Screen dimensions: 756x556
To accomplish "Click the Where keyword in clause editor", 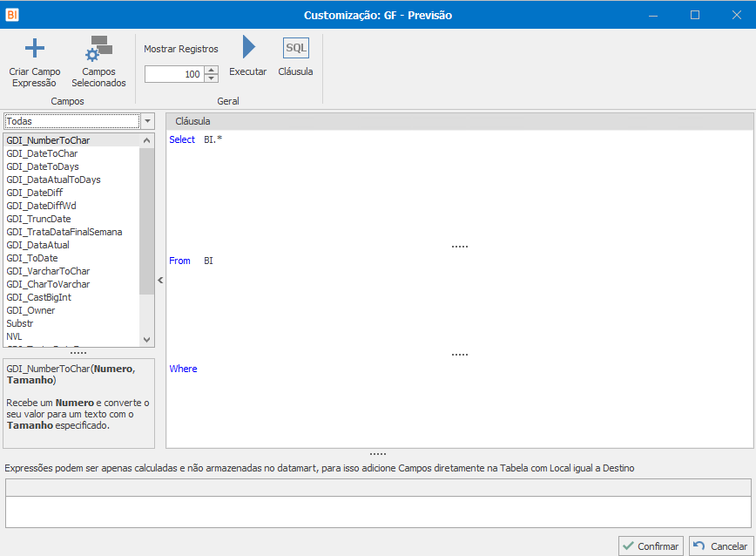I will 183,369.
